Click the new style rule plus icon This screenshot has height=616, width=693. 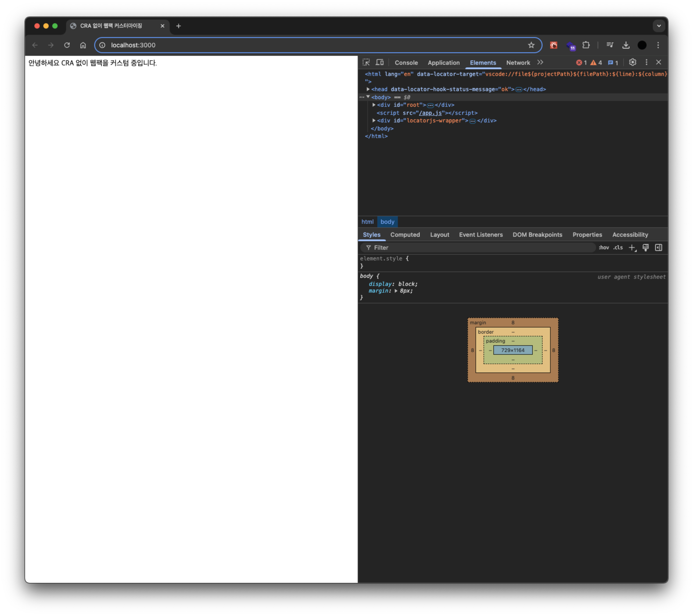coord(632,248)
